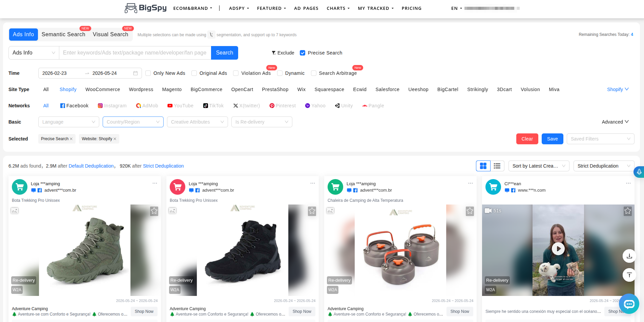644x322 pixels.
Task: Filter by Instagram network
Action: tap(112, 106)
